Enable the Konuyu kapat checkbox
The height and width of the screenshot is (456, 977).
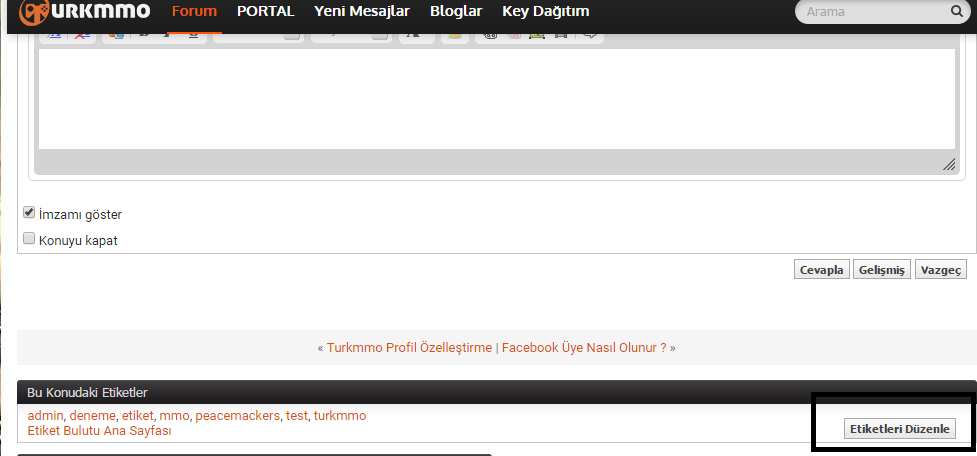(29, 238)
